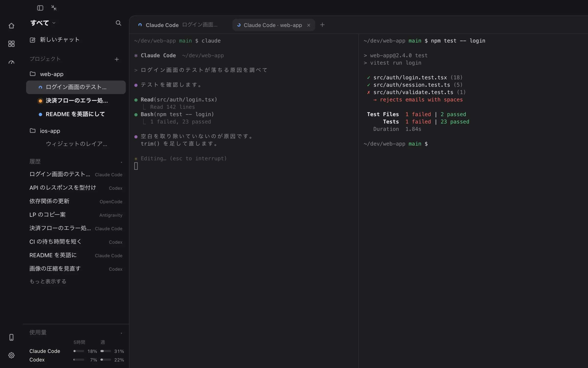Open ログイン画面のテスト chat under web-app
Screen dimensions: 588x368
[x=76, y=87]
